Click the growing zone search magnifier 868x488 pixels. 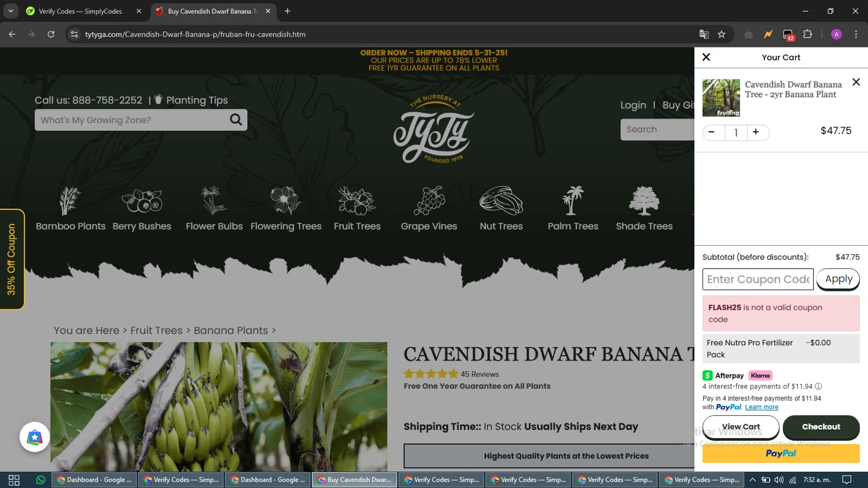tap(236, 120)
